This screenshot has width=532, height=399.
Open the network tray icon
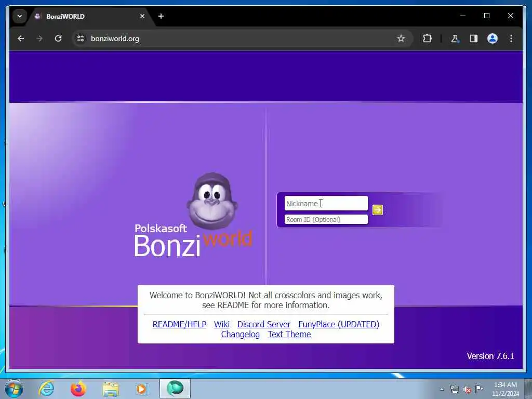point(454,389)
